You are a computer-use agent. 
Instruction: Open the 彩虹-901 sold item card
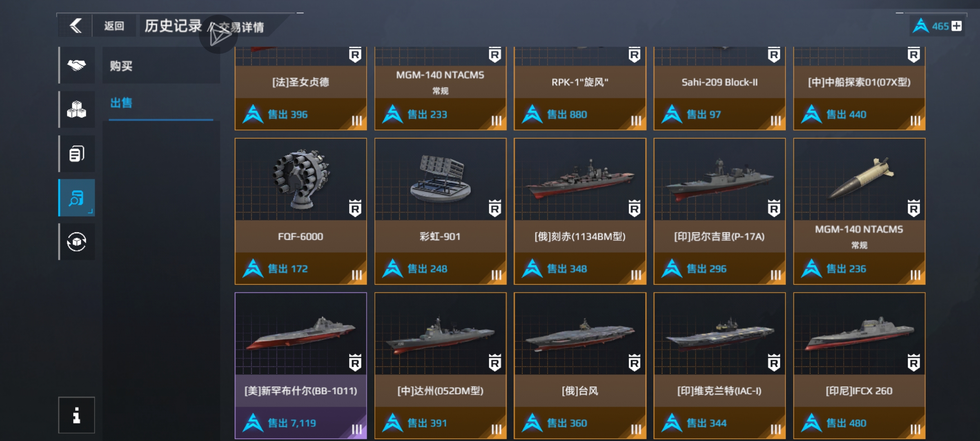tap(441, 211)
